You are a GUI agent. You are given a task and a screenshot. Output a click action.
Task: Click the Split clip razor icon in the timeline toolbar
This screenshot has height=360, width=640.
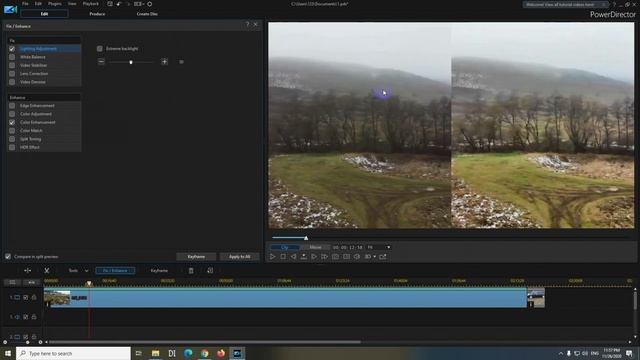click(x=27, y=271)
